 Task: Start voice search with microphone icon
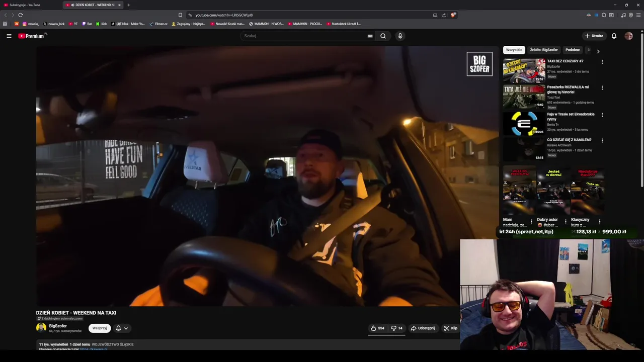tap(400, 36)
